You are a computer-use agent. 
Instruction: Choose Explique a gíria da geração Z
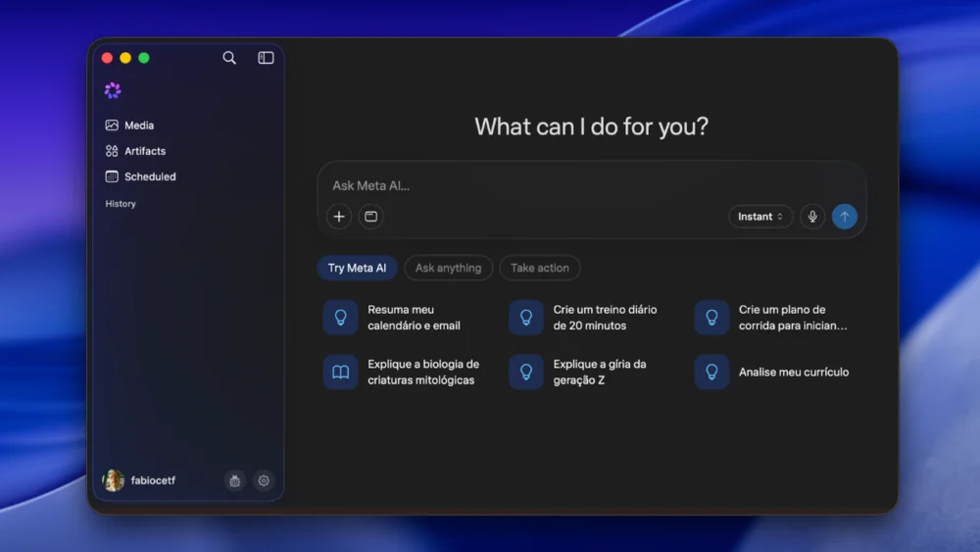point(590,372)
